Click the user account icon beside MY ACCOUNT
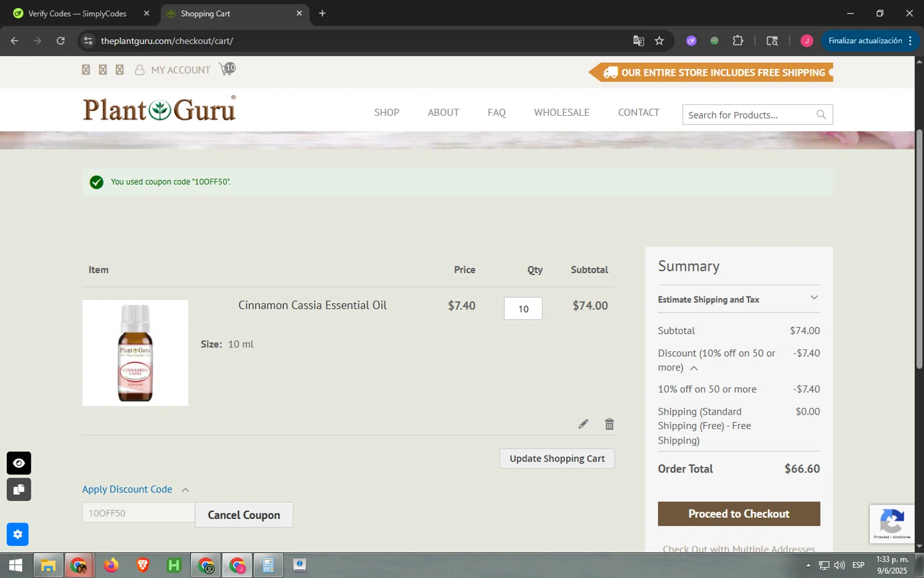The image size is (924, 578). coord(140,70)
